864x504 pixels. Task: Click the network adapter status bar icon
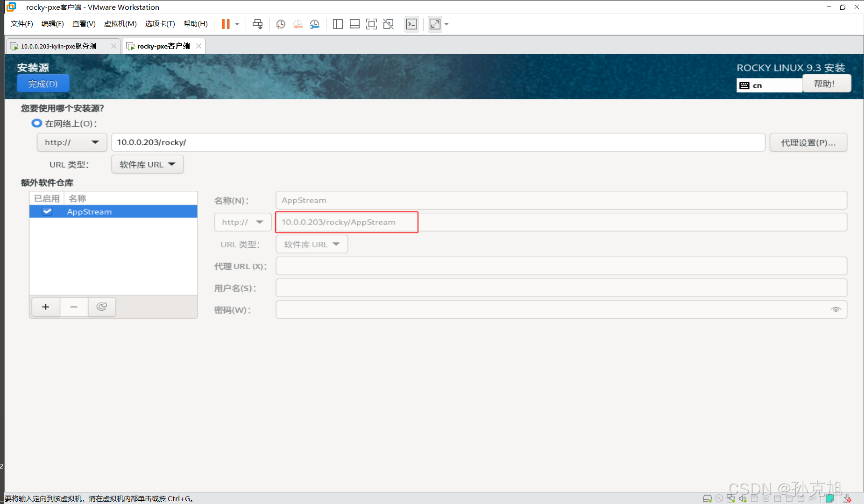coord(731,498)
